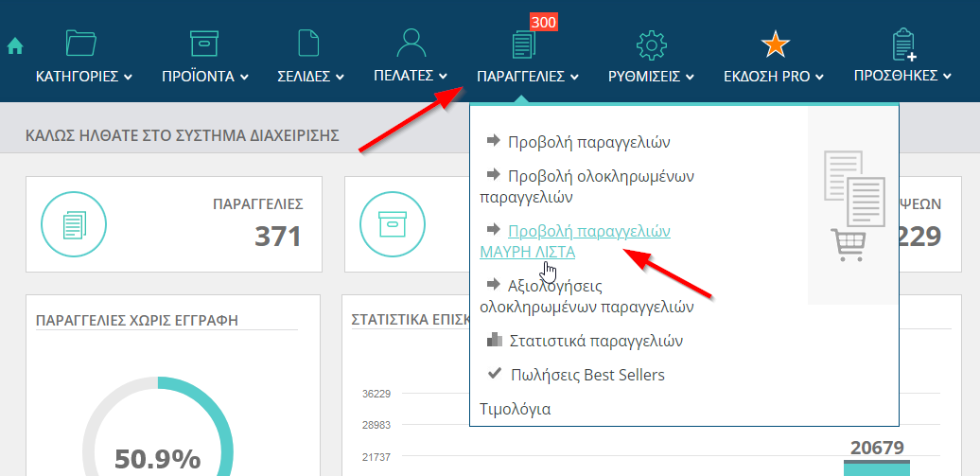Click the shopping cart illustration in dropdown
This screenshot has width=980, height=476.
(x=849, y=244)
